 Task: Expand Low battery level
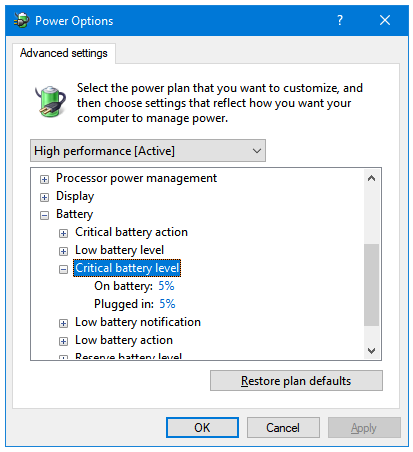[63, 251]
